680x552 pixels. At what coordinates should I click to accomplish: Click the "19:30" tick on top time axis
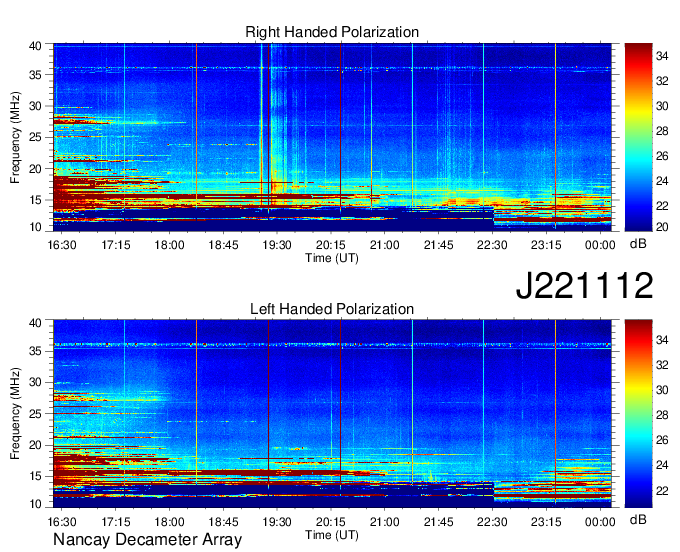(277, 245)
